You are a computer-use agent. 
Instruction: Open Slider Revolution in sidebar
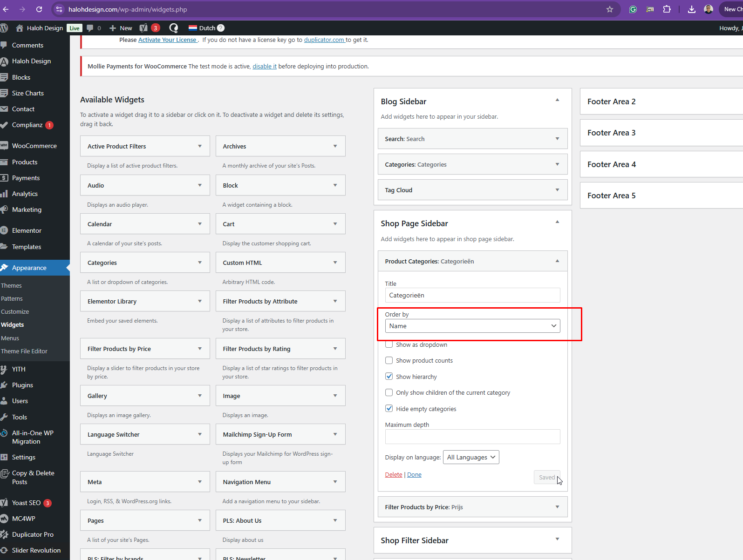click(36, 550)
